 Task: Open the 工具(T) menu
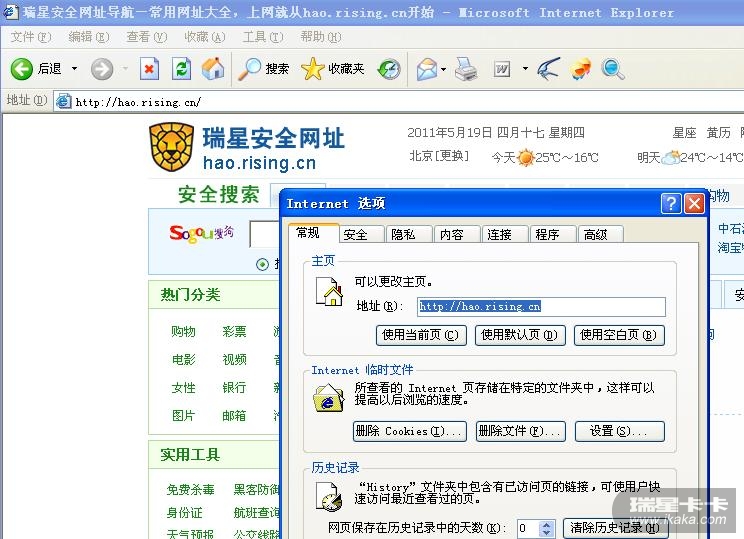click(x=263, y=37)
